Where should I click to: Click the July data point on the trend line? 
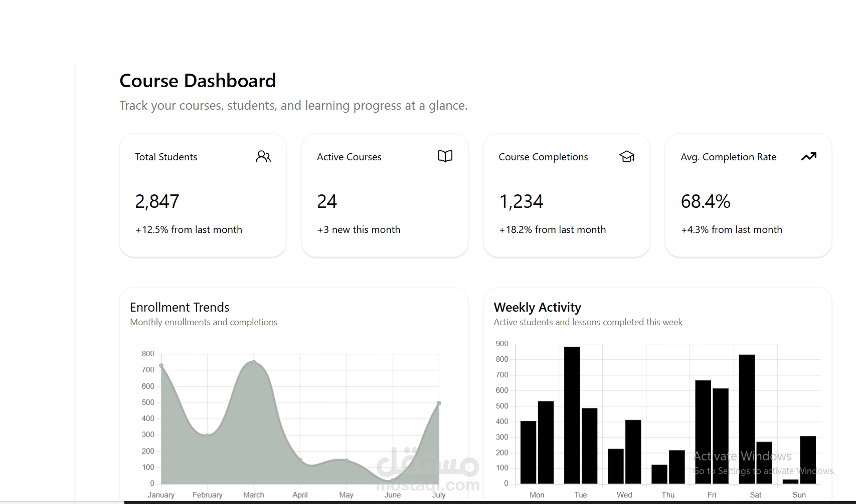439,402
